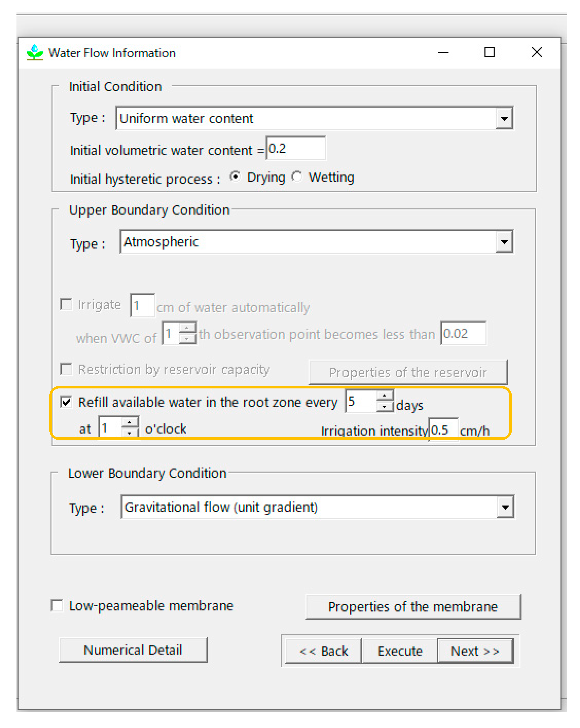Go to the Next page
Image resolution: width=580 pixels, height=728 pixels.
474,651
